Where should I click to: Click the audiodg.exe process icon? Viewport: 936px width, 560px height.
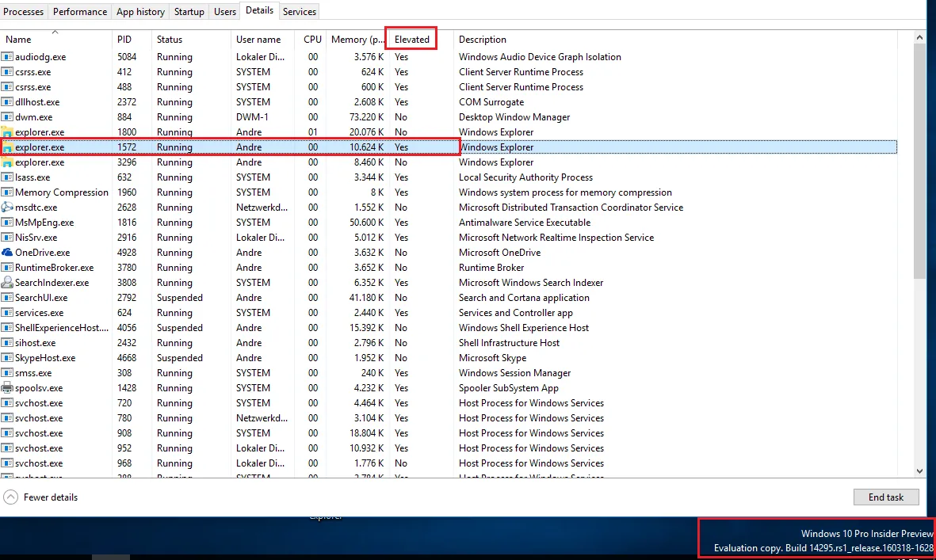coord(7,57)
